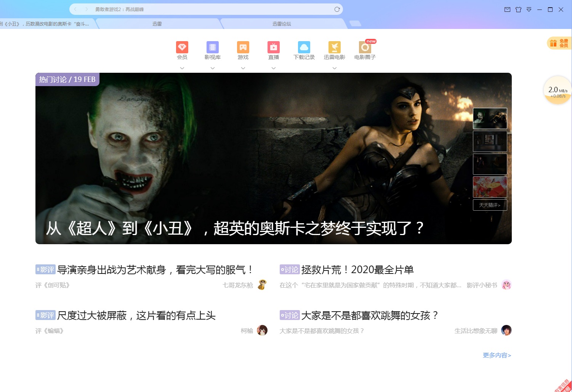Click the theme skin (t-shirt) icon
Viewport: 572px width, 392px height.
(518, 10)
